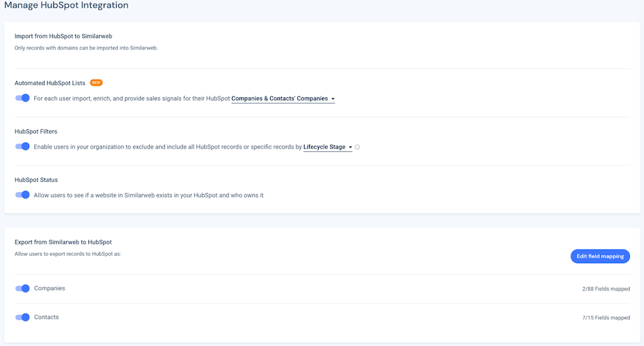Image resolution: width=644 pixels, height=346 pixels.
Task: Click the caret arrow after Lifecycle Stage
Action: 350,147
